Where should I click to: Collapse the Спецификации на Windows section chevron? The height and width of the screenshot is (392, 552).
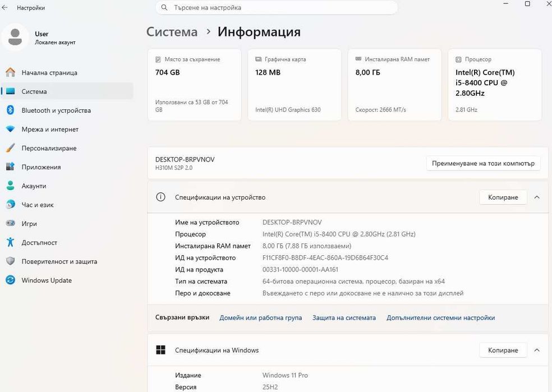point(537,350)
